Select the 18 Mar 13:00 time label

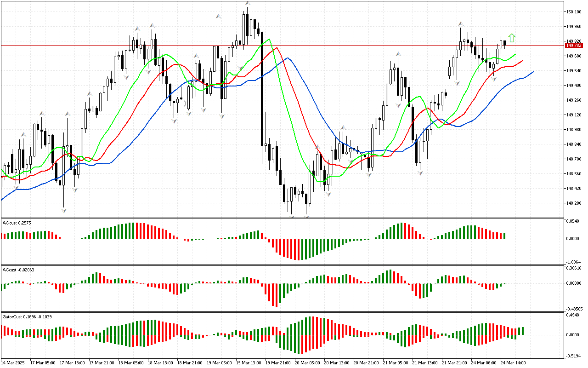tap(160, 362)
